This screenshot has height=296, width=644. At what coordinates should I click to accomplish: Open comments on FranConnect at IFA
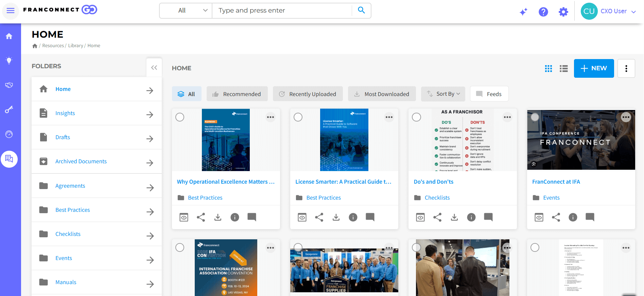tap(590, 217)
